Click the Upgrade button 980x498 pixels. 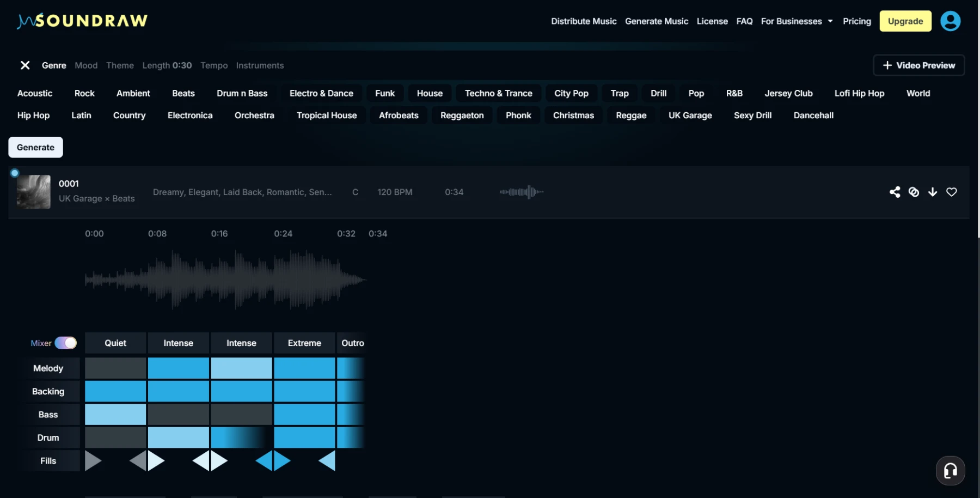pos(905,21)
